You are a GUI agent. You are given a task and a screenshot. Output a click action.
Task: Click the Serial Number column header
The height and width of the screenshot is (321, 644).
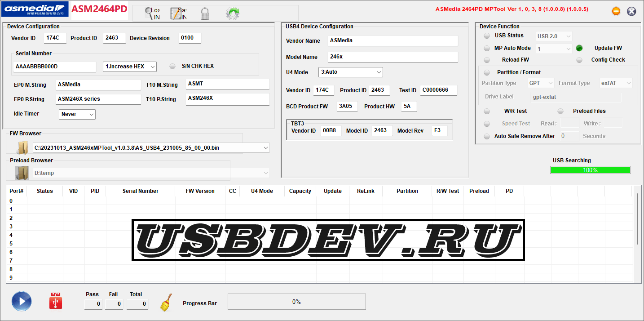pyautogui.click(x=141, y=191)
